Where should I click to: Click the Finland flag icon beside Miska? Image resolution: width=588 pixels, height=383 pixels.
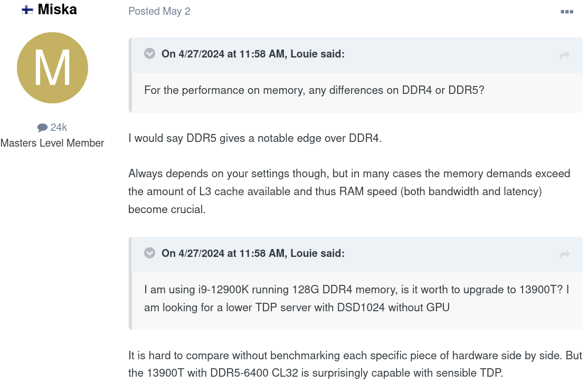tap(27, 9)
